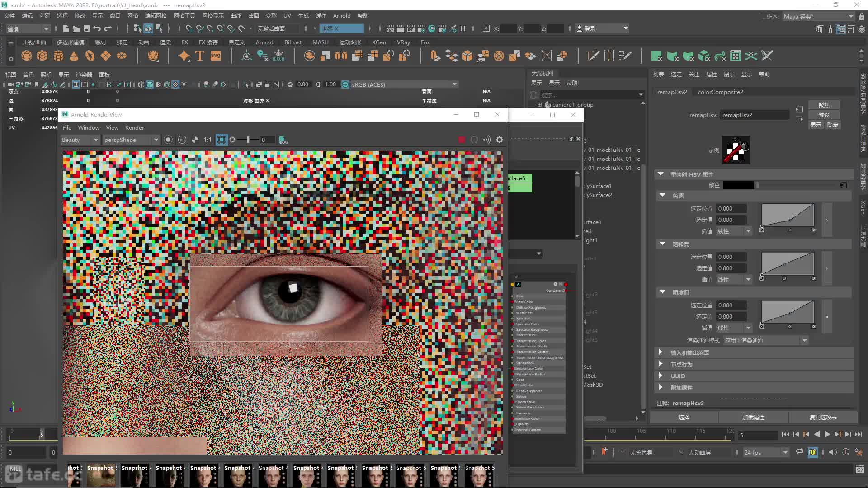Click the exposure slider in RenderView toolbar
The height and width of the screenshot is (488, 868).
point(248,140)
